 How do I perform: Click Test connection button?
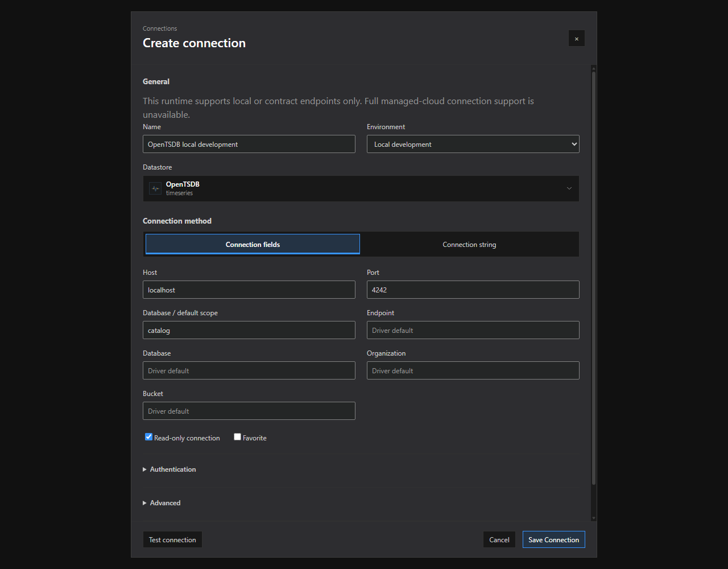[x=172, y=539]
